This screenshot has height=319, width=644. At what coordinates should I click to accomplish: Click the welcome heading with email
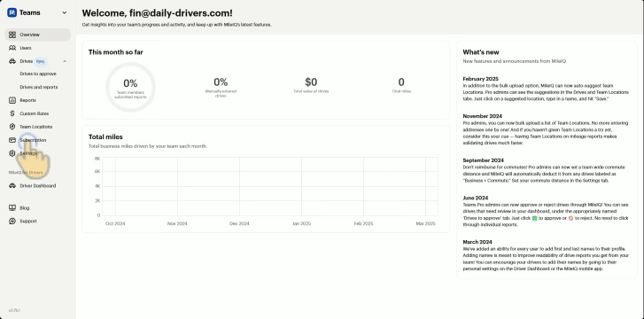(x=158, y=13)
